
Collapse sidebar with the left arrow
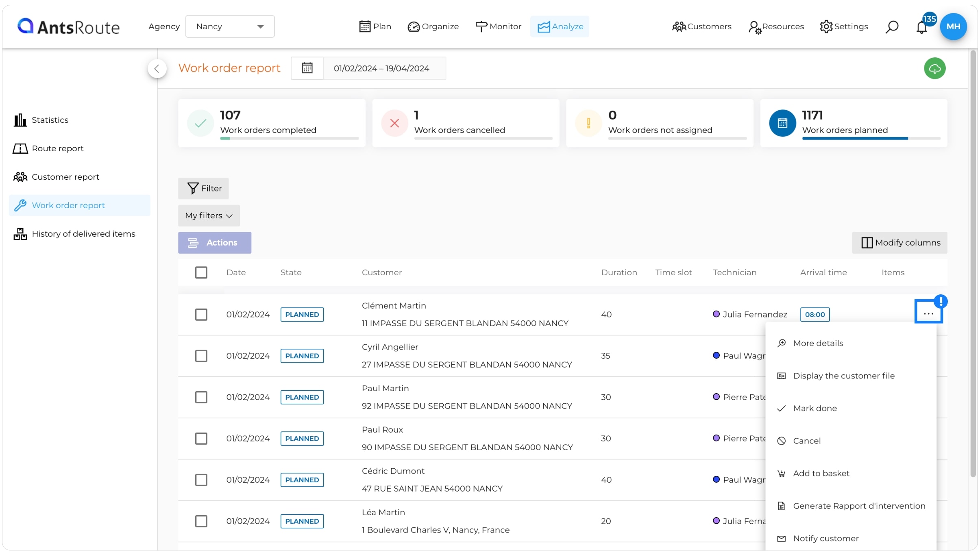click(x=157, y=68)
